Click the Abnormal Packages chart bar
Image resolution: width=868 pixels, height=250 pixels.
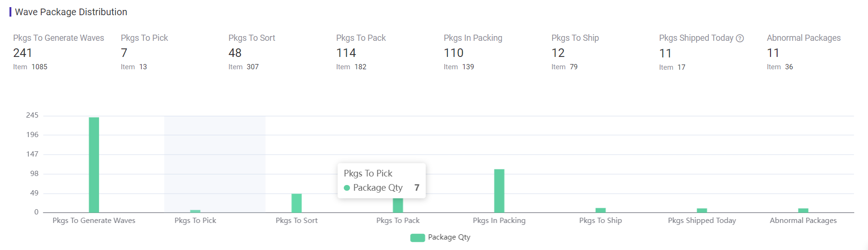click(x=803, y=210)
